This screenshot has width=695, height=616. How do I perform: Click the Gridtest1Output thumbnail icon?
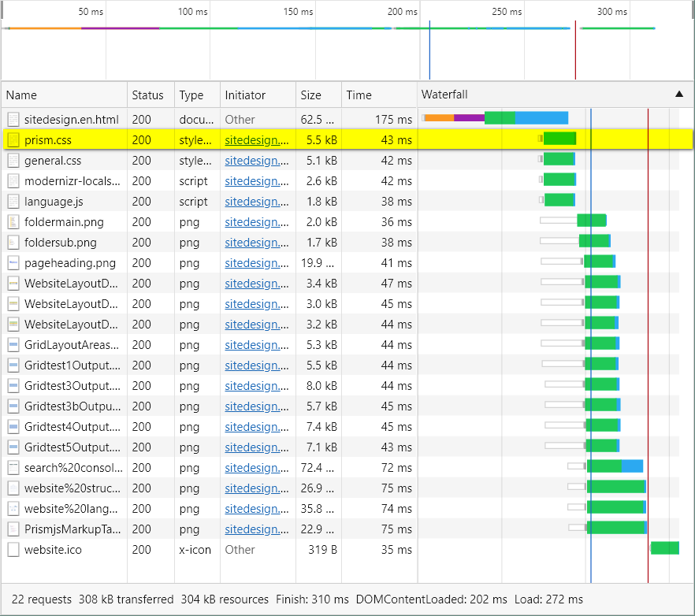point(13,366)
